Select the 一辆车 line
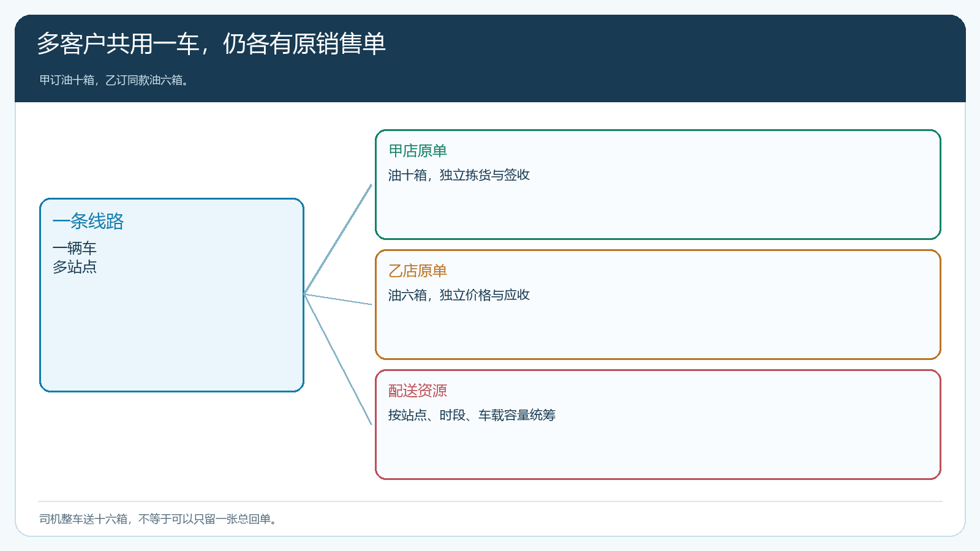The image size is (980, 551). click(75, 248)
